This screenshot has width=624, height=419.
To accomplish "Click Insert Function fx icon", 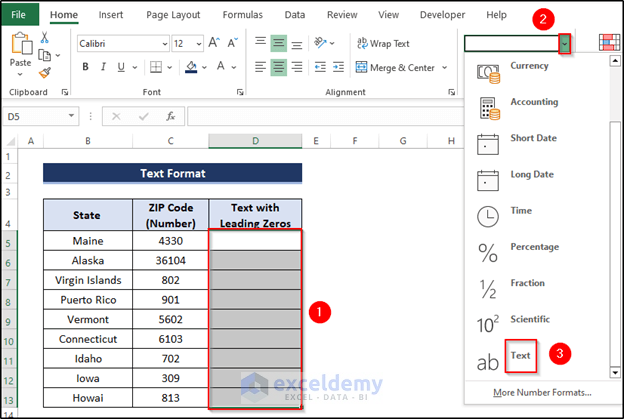I will (x=171, y=116).
